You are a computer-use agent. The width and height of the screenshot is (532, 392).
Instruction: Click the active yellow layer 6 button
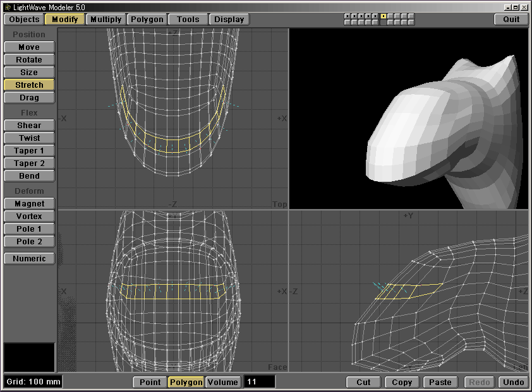(x=384, y=16)
